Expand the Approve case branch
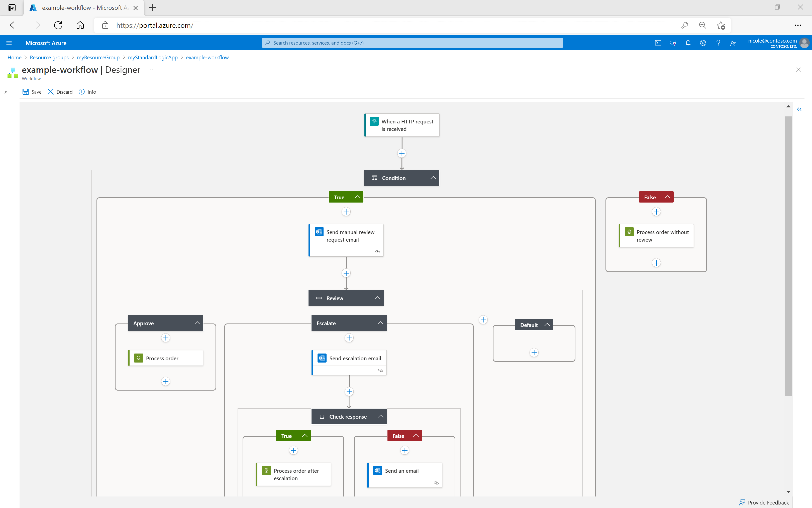The height and width of the screenshot is (508, 812). (197, 323)
